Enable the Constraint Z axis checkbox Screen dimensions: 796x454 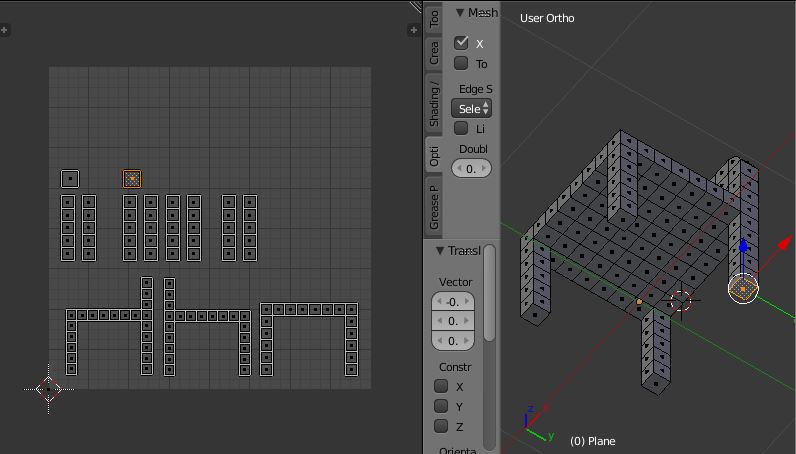(x=441, y=426)
